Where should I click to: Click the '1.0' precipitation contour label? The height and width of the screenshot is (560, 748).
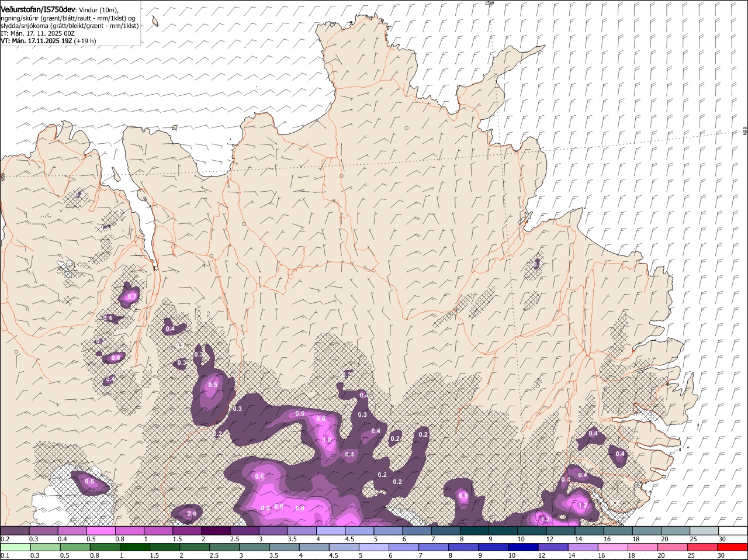[327, 440]
